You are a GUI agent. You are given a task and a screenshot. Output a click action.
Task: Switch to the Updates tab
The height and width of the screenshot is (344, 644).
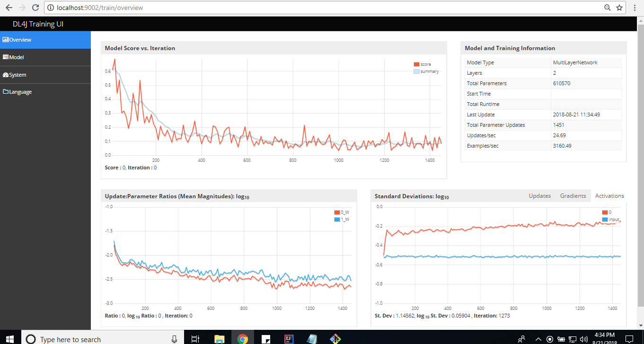[x=539, y=195]
